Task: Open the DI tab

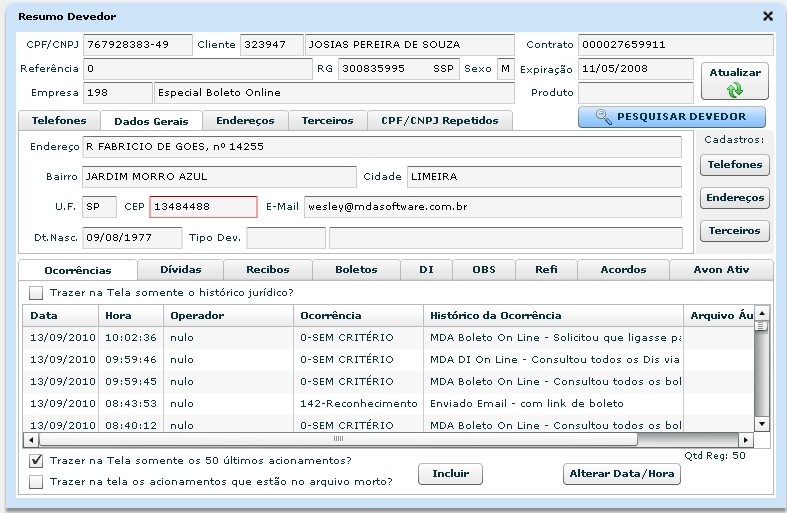Action: 426,270
